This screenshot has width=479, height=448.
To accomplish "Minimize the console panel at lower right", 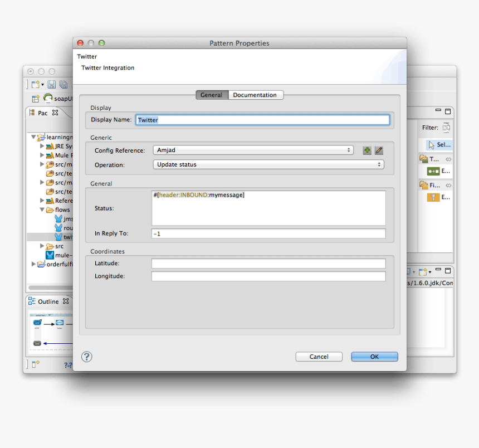I will point(438,270).
